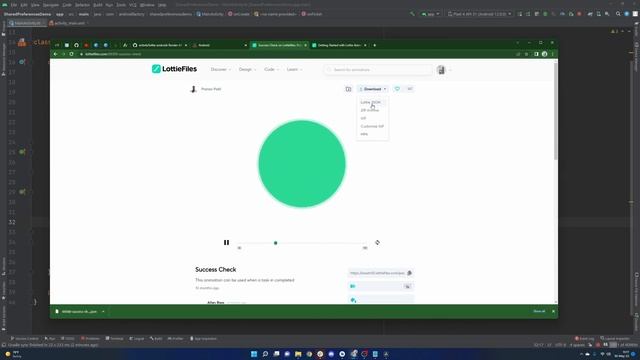The image size is (640, 360).
Task: Grab the browser page vertical scrollbar
Action: click(556, 111)
